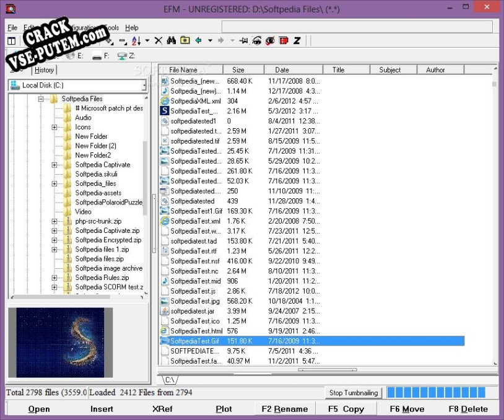
Task: Click the eye viewer icon on toolbar
Action: [x=256, y=41]
